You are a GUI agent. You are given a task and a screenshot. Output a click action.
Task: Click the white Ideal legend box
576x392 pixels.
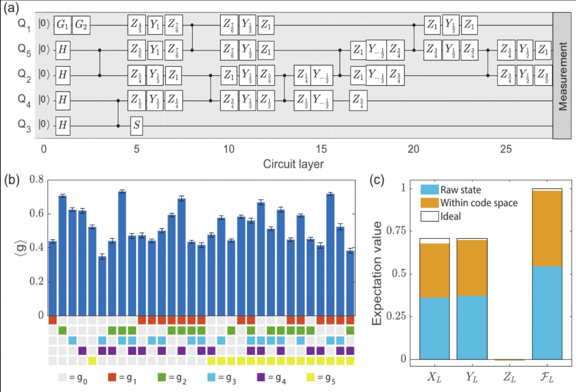[x=429, y=216]
